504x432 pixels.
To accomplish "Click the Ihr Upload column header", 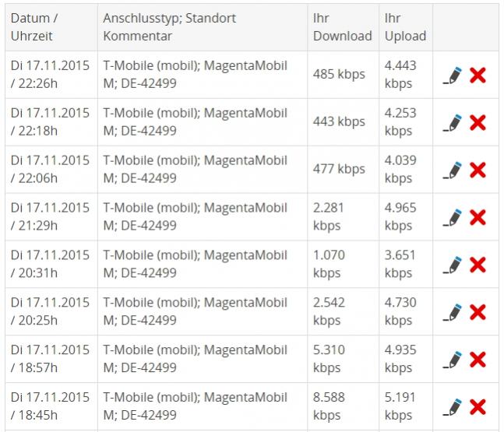I will [405, 26].
